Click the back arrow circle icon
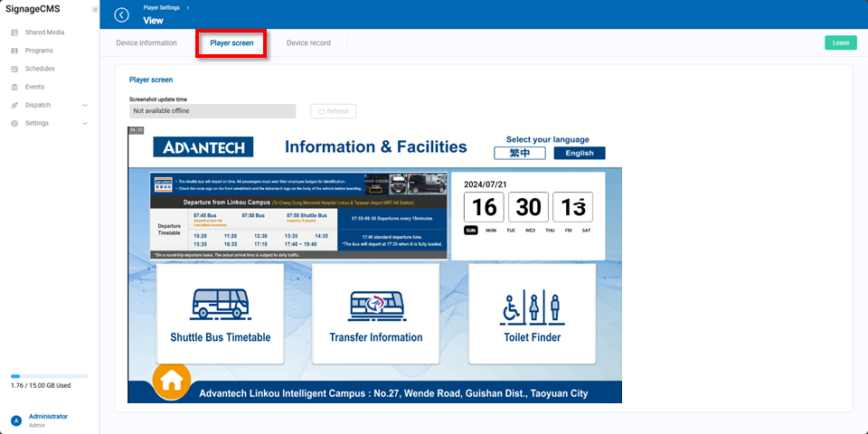Screen dimensions: 868x434 coord(122,15)
